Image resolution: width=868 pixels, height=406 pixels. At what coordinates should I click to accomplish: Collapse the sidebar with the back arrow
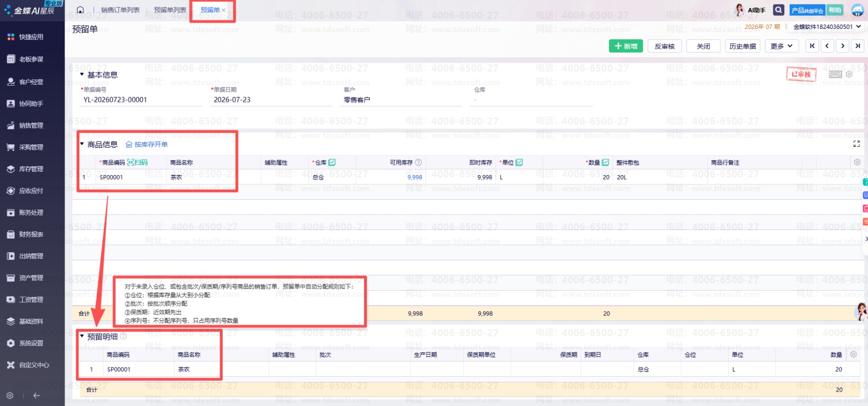(x=37, y=395)
